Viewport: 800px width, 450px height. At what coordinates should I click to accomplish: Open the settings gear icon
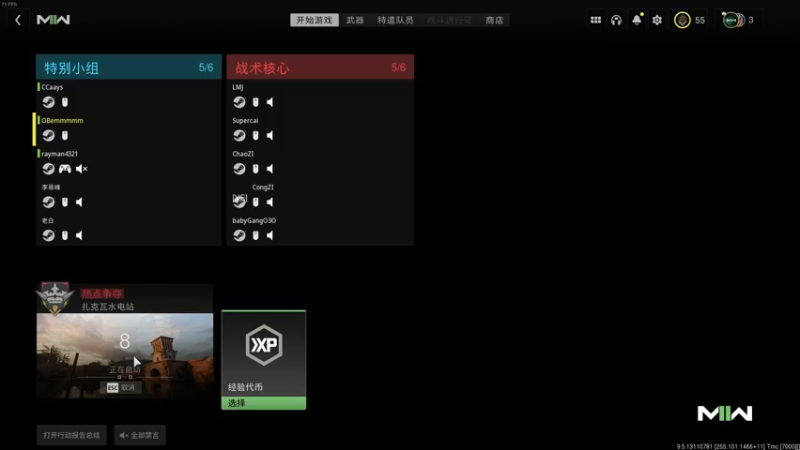point(657,20)
